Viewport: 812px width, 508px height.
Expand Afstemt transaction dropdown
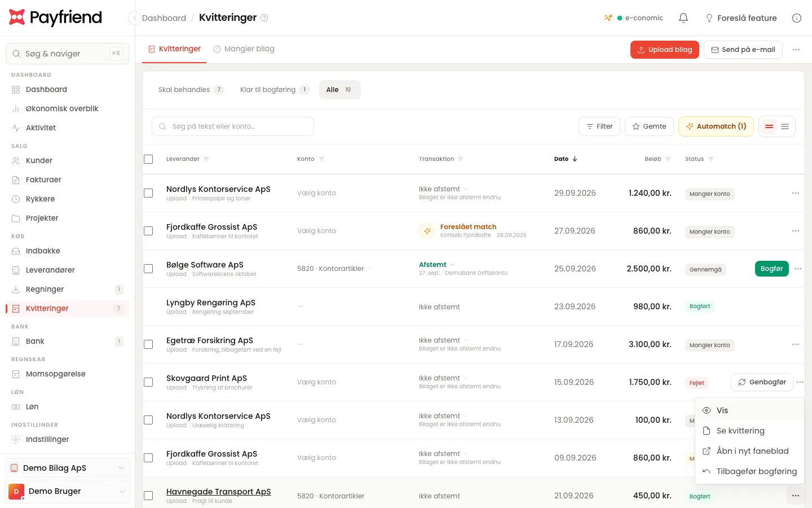[x=437, y=265]
